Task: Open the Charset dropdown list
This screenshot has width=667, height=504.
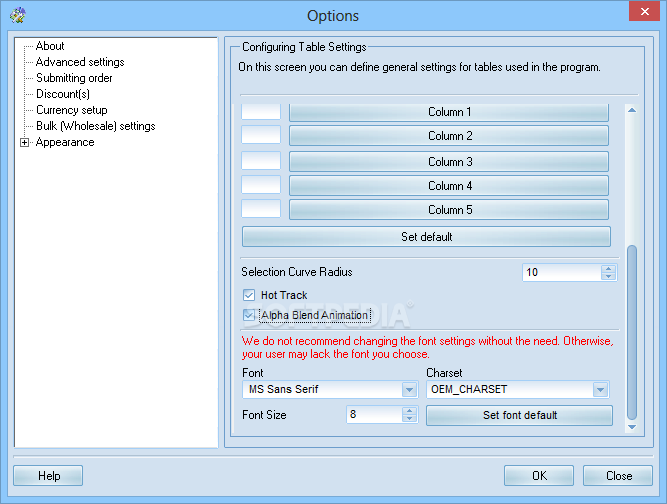Action: tap(599, 390)
